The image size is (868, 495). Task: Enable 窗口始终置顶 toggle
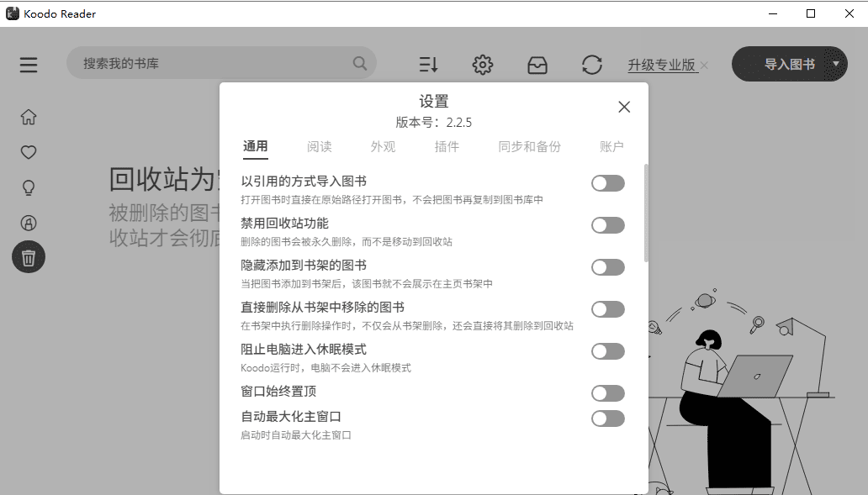tap(607, 393)
